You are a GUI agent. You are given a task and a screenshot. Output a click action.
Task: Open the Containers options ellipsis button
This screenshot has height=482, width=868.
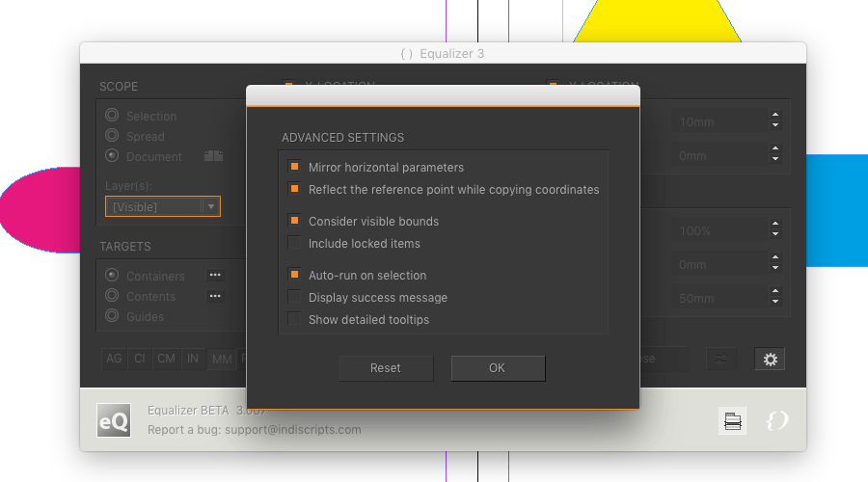[x=215, y=276]
